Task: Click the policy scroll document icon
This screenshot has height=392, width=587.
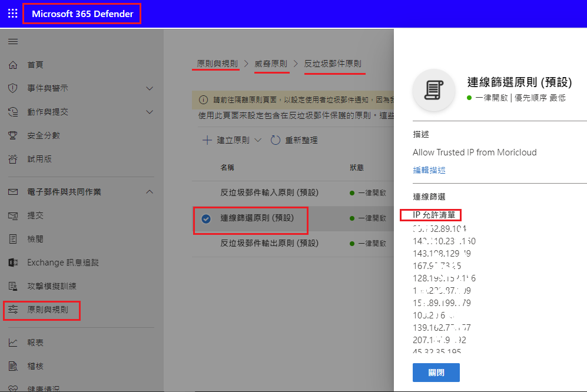Action: coord(434,90)
